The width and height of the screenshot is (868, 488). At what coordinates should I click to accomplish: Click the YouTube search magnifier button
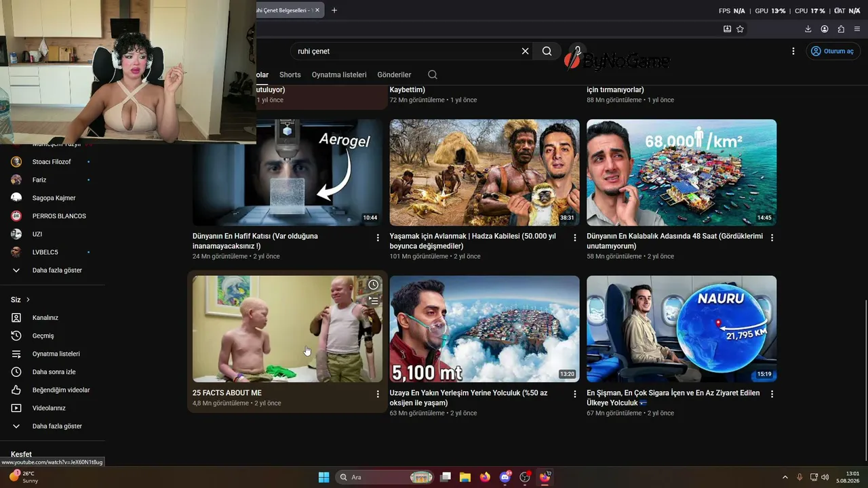pos(547,51)
